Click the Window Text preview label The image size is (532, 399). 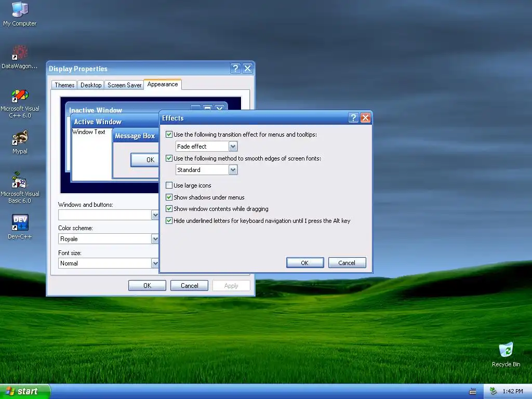[89, 132]
